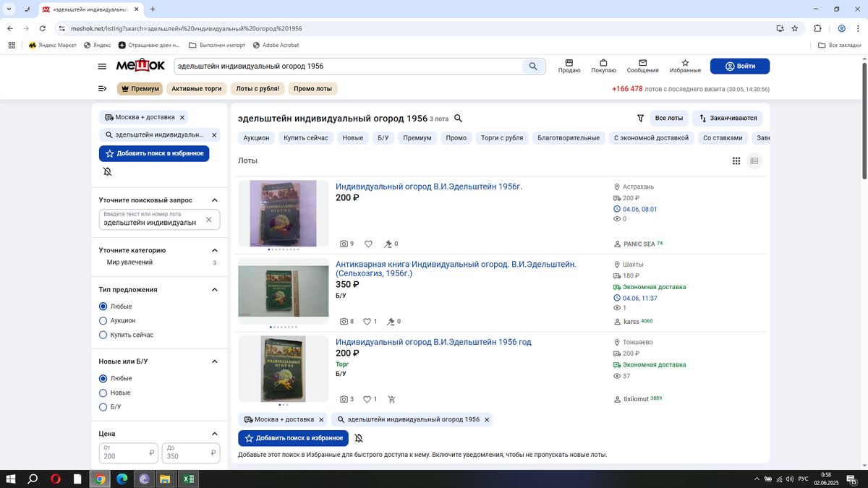The height and width of the screenshot is (488, 868).
Task: Select the Со ставками filter chip
Action: [x=723, y=137]
